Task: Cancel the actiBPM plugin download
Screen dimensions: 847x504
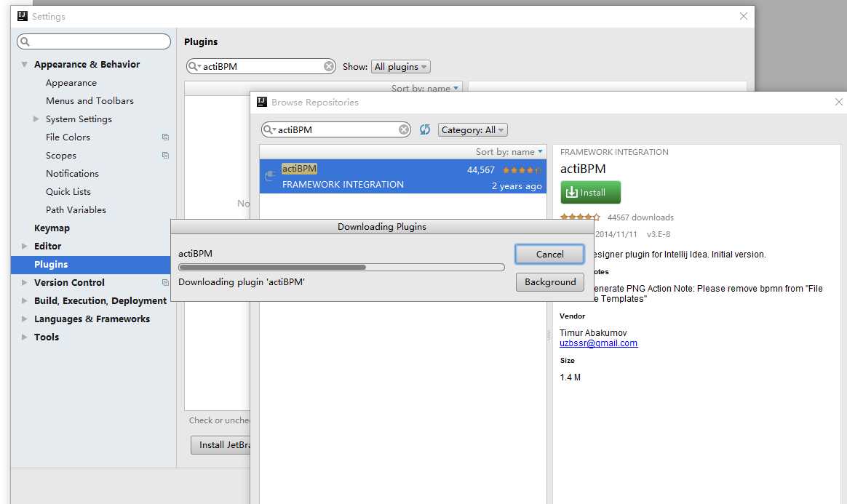Action: click(549, 254)
